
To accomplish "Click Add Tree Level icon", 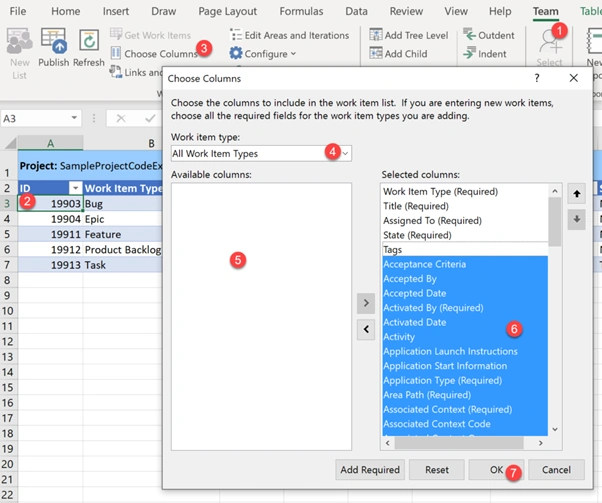I will click(376, 35).
